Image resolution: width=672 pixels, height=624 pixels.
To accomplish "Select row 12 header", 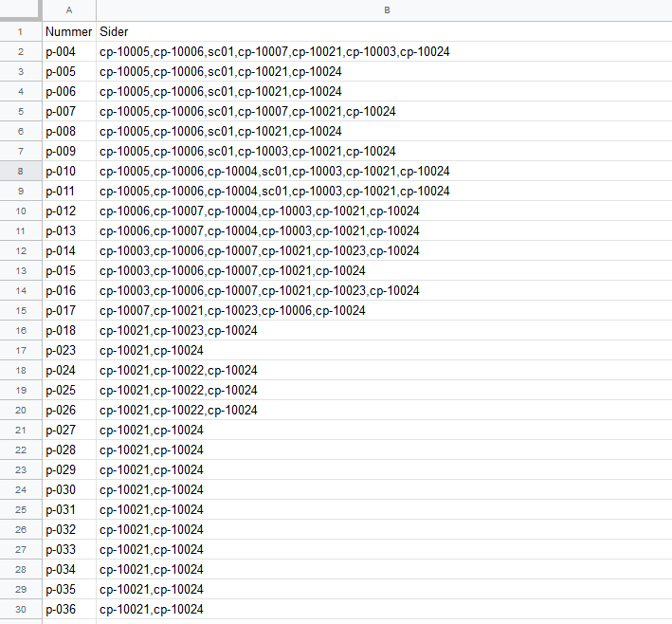I will [x=21, y=251].
